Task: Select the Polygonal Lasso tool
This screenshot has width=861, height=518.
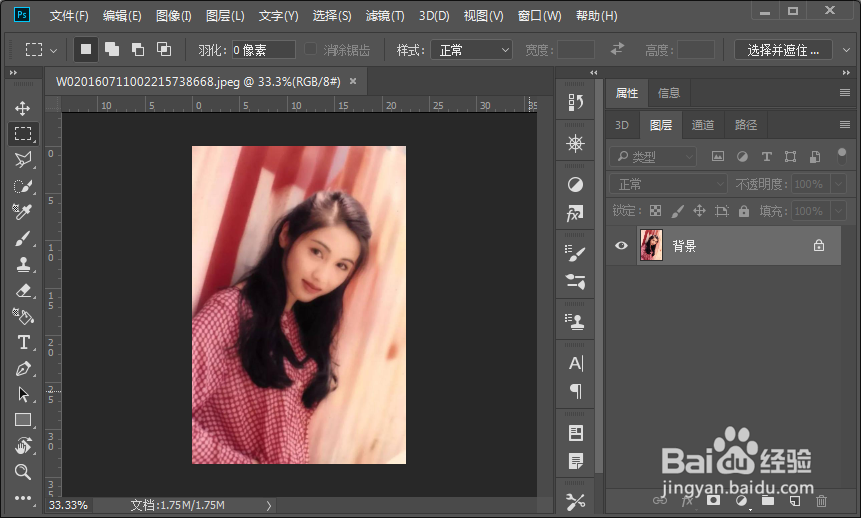Action: (x=23, y=160)
